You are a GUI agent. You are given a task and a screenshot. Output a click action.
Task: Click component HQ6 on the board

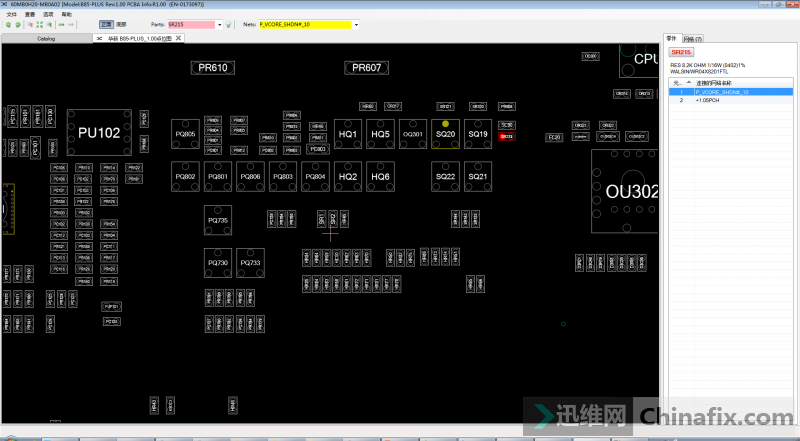click(x=380, y=177)
